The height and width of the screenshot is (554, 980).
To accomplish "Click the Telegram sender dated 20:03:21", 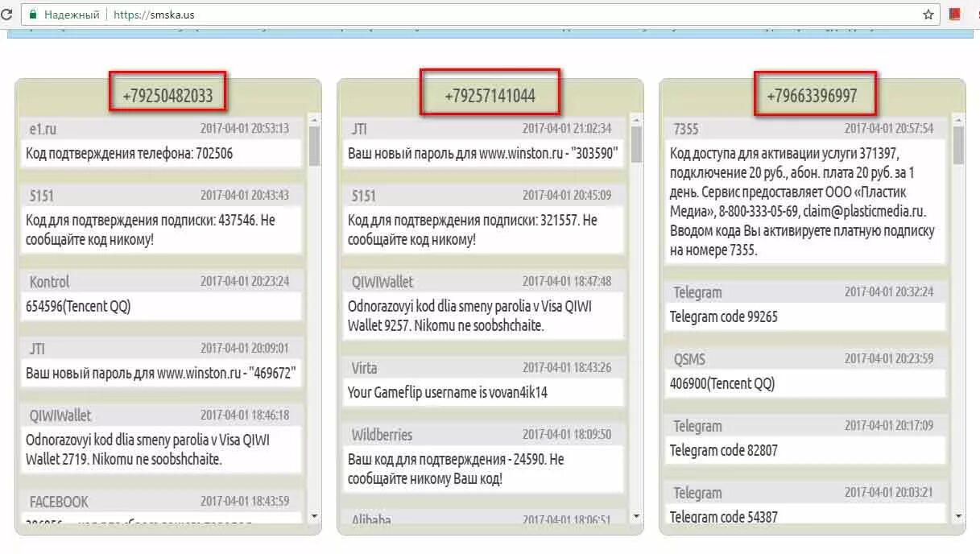I will pyautogui.click(x=697, y=493).
